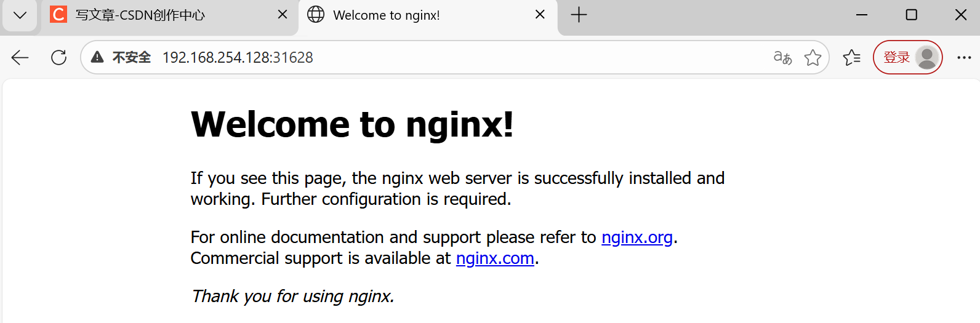Maximize the browser window
980x323 pixels.
click(x=912, y=15)
